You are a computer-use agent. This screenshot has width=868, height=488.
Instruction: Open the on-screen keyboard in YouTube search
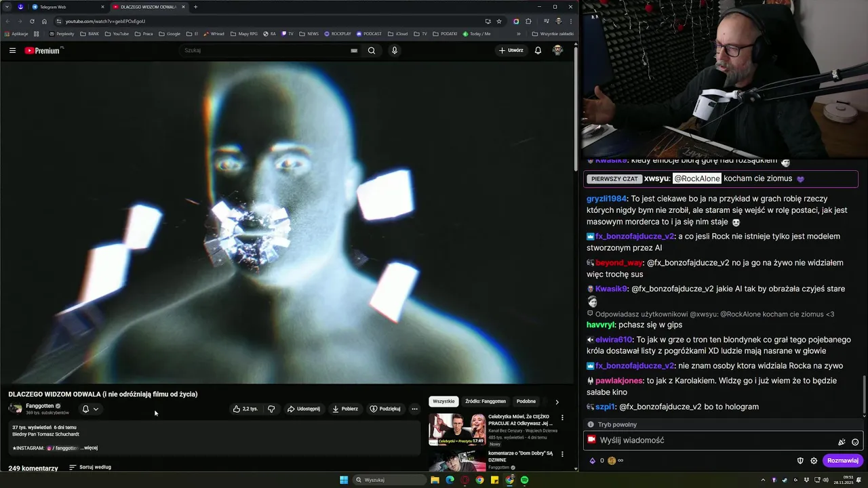coord(354,50)
